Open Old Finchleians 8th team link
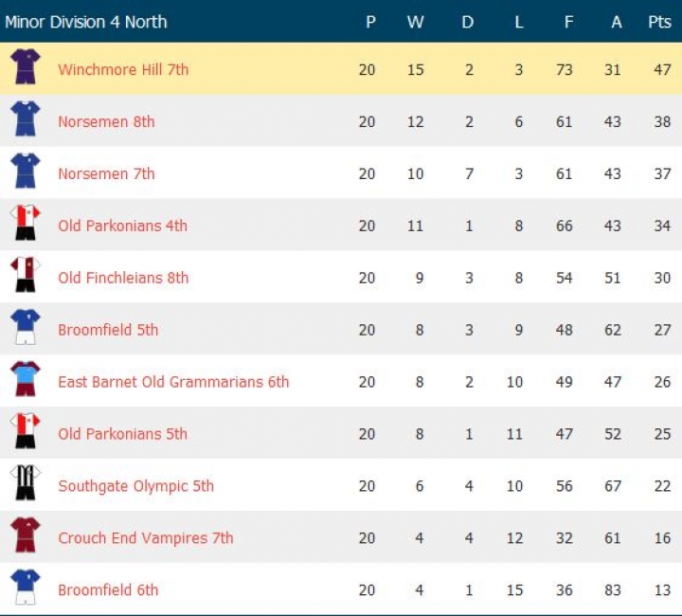This screenshot has width=682, height=616. pyautogui.click(x=123, y=278)
